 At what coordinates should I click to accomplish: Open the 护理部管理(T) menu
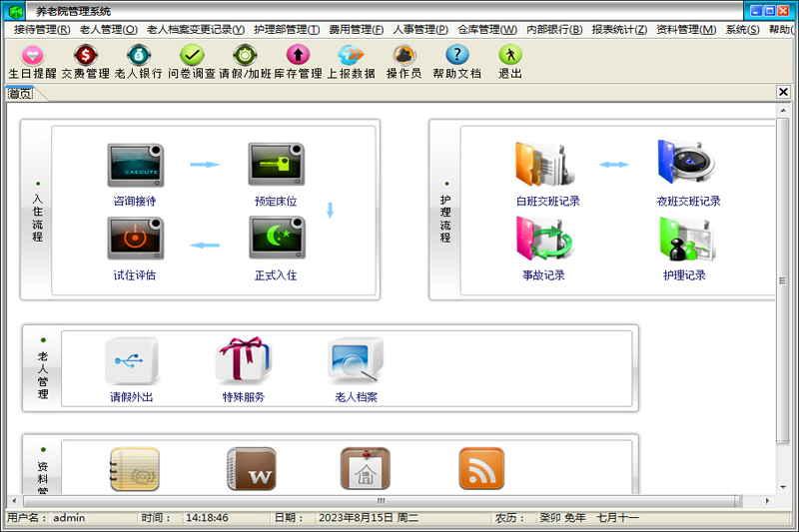(x=287, y=30)
